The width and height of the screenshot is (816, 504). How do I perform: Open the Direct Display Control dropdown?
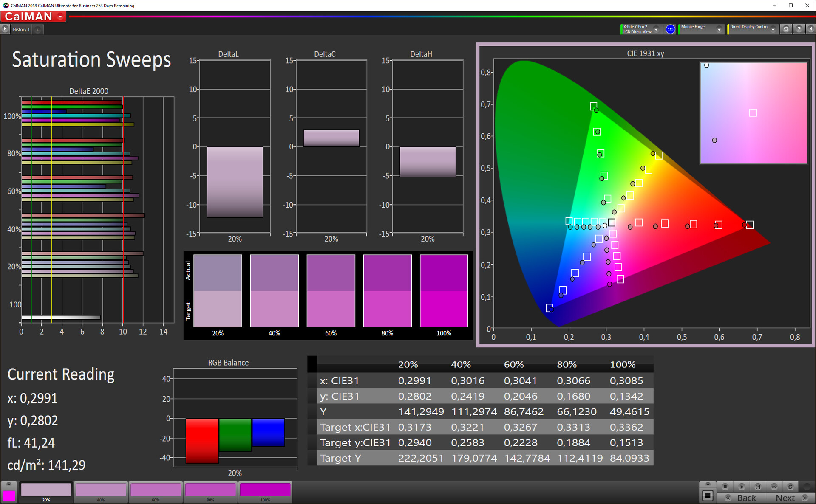(773, 29)
